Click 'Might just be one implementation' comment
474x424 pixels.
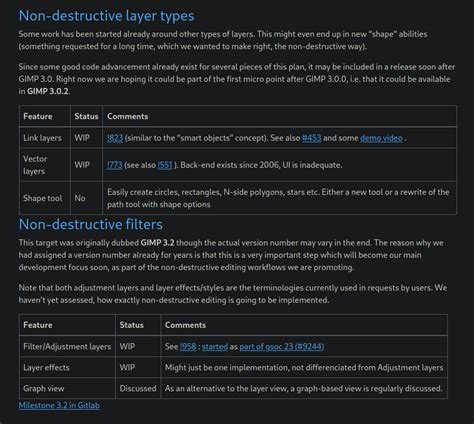click(x=304, y=367)
